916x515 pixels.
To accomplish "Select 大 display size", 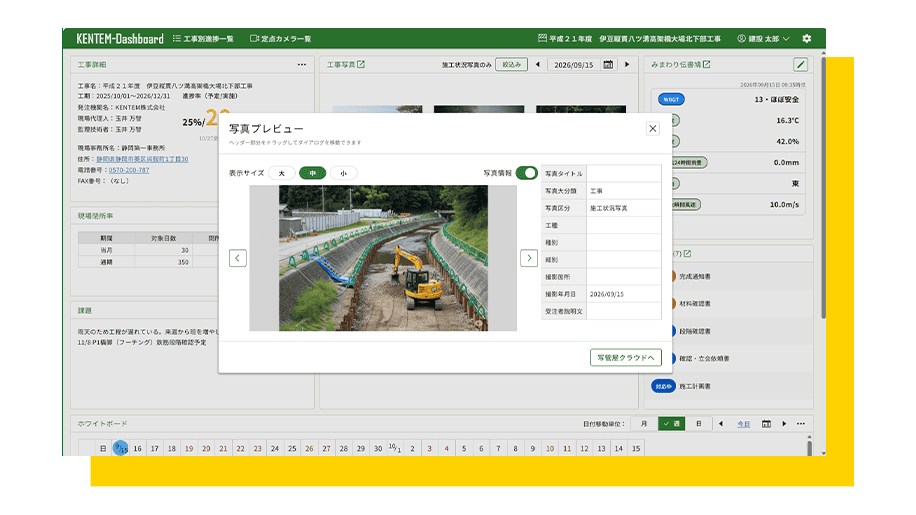I will coord(282,173).
